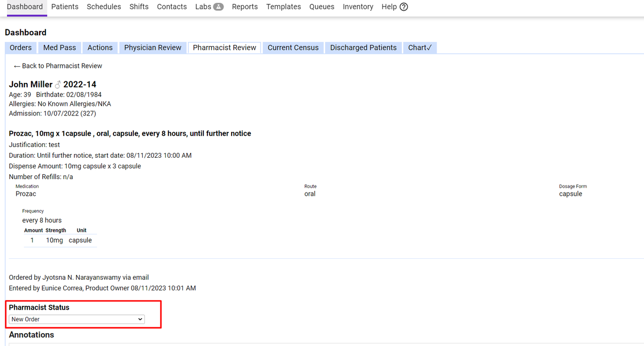Go to Queues in navigation bar
Screen dimensions: 644x346
(321, 7)
